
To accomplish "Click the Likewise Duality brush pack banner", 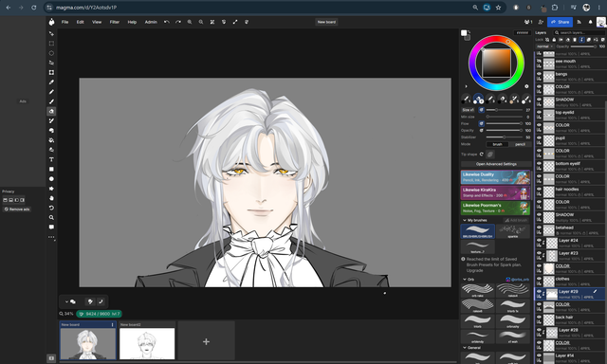I will [495, 177].
